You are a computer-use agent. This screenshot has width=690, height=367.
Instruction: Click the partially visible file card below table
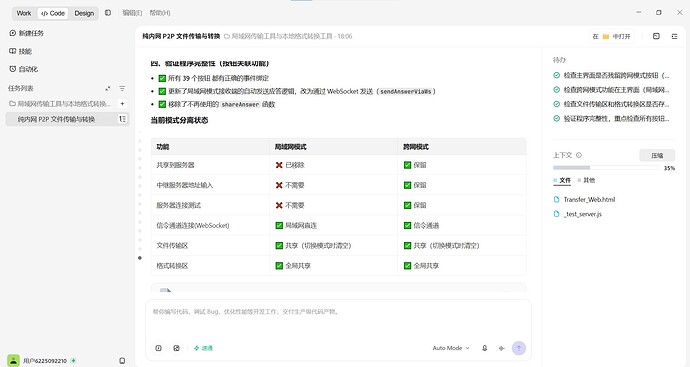coord(338,287)
